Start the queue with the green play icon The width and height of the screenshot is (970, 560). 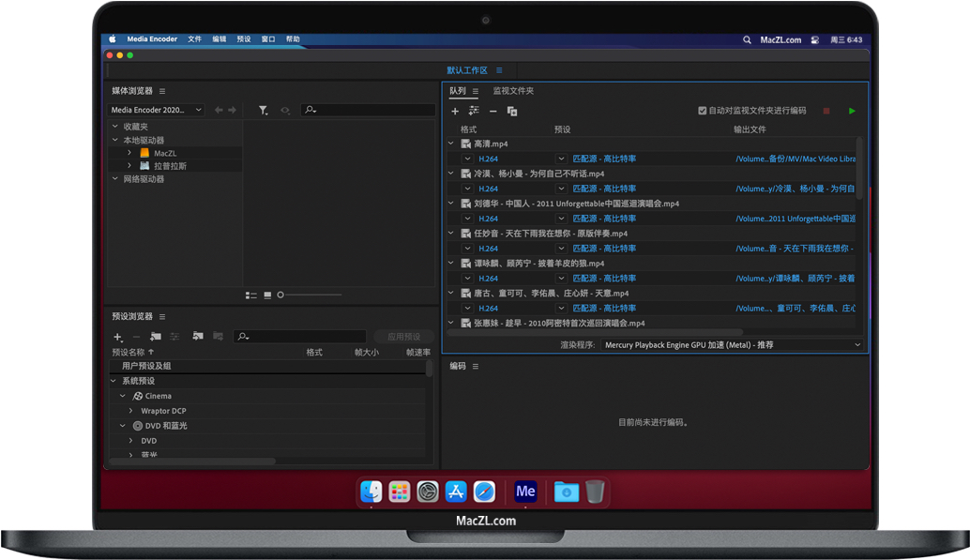tap(852, 111)
